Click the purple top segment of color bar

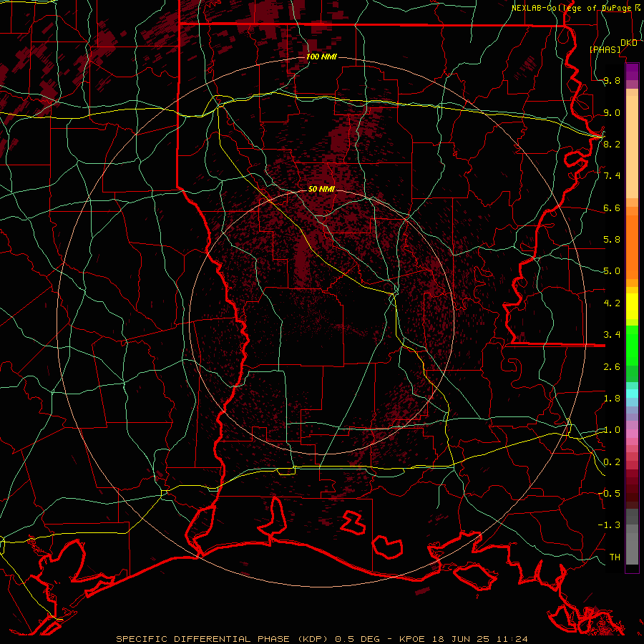(632, 72)
